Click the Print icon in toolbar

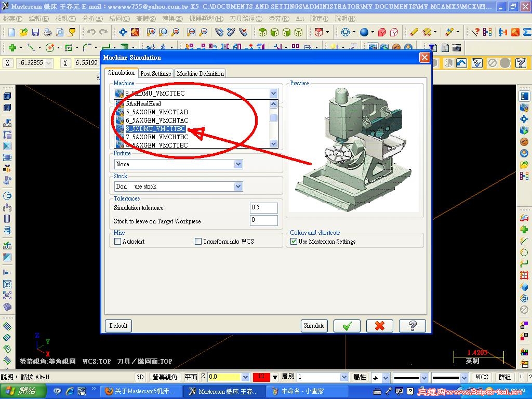pos(48,32)
